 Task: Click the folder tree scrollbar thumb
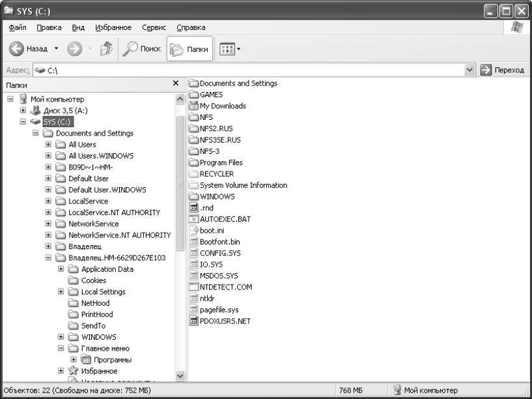pos(180,183)
